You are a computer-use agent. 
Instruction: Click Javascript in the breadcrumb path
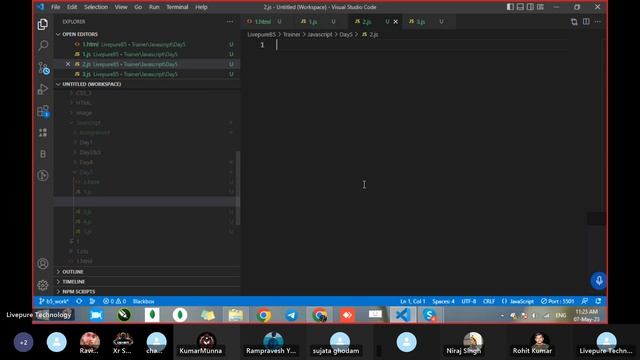[320, 35]
